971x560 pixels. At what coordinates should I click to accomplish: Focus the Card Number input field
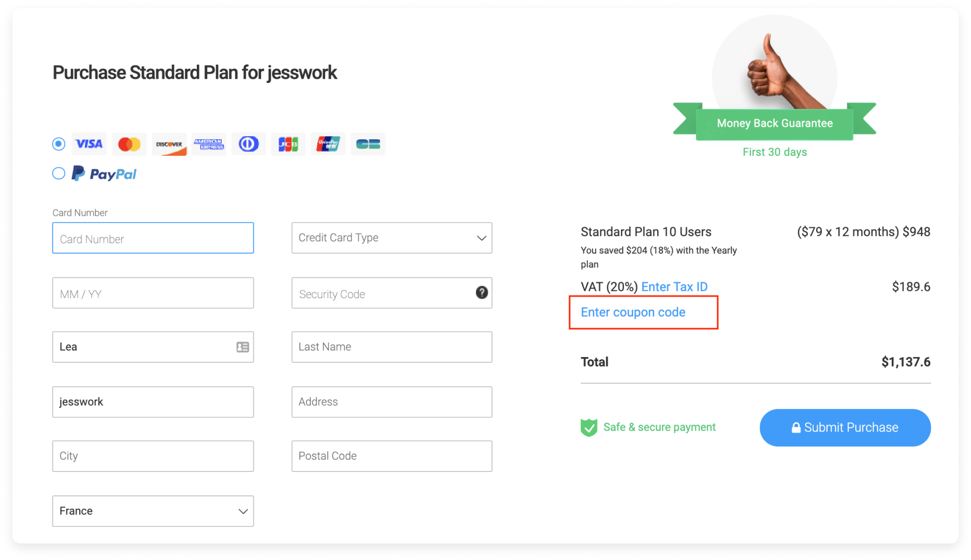click(153, 238)
